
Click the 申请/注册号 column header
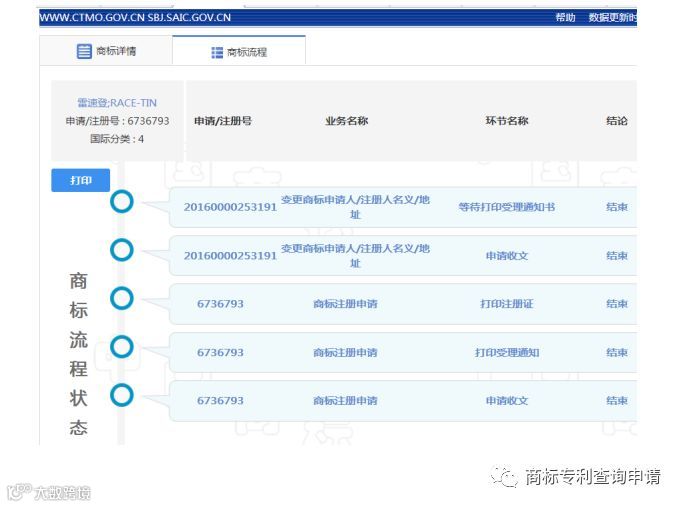223,121
